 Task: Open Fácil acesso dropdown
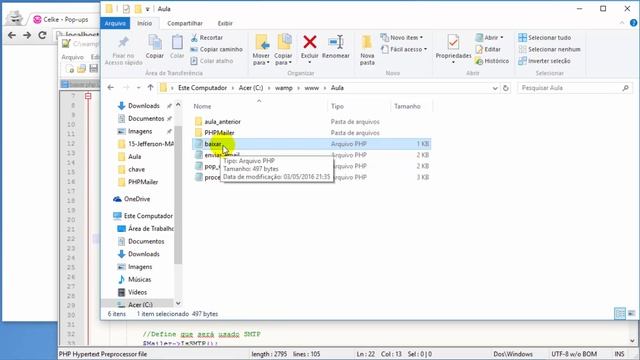pyautogui.click(x=404, y=49)
